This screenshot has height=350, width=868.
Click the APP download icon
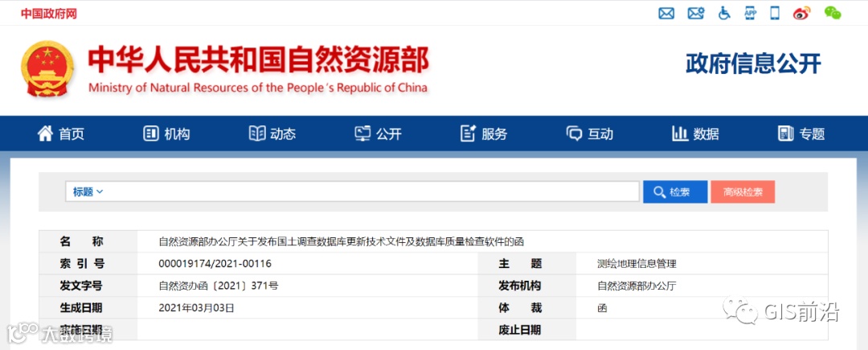(750, 14)
